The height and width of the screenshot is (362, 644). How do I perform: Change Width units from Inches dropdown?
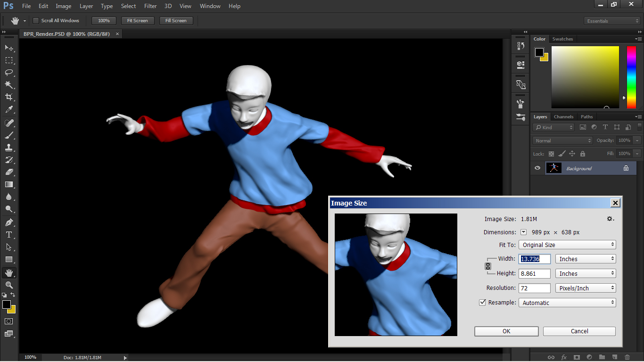pos(585,258)
